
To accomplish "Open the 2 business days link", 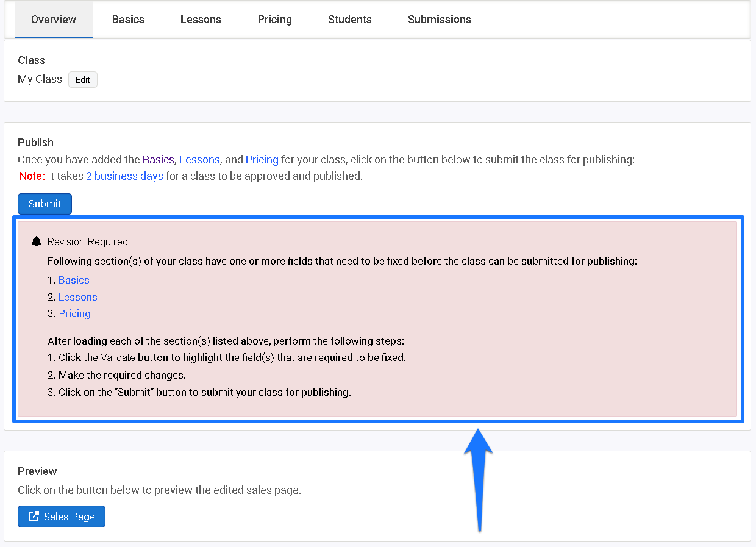I will coord(124,176).
